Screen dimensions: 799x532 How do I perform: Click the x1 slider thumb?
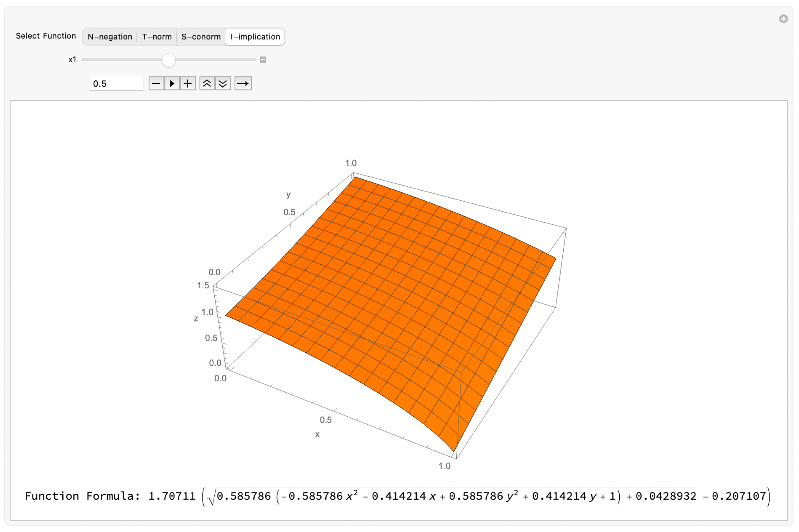point(169,60)
